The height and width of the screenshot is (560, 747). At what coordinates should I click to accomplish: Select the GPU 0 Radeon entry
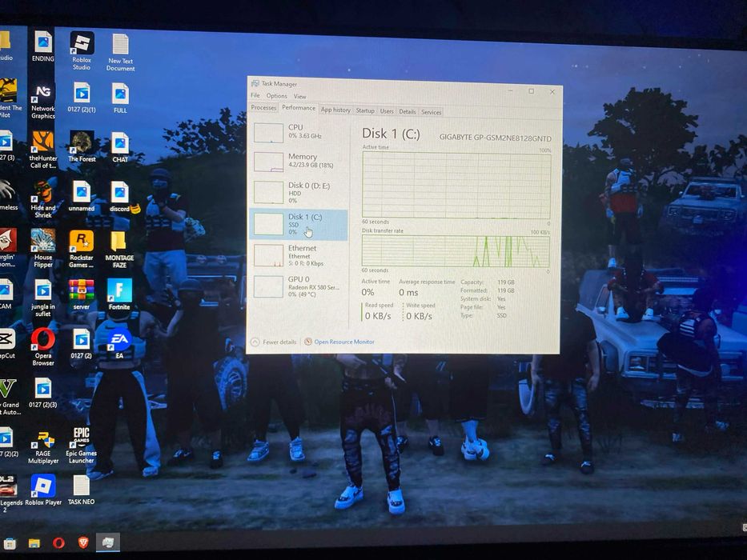pos(299,286)
